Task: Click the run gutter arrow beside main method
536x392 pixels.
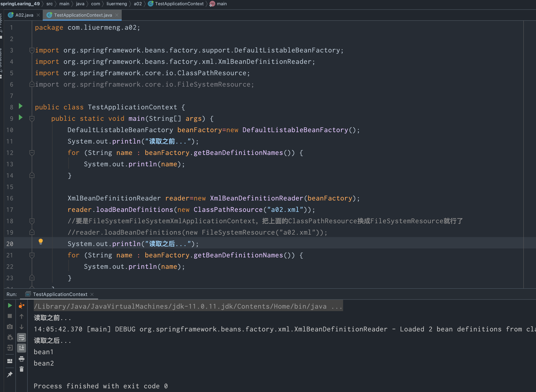Action: point(21,118)
